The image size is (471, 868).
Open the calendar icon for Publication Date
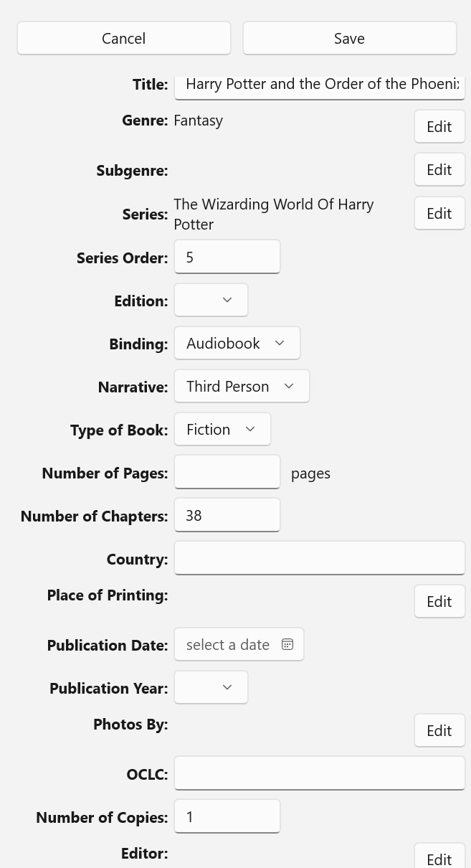point(287,644)
